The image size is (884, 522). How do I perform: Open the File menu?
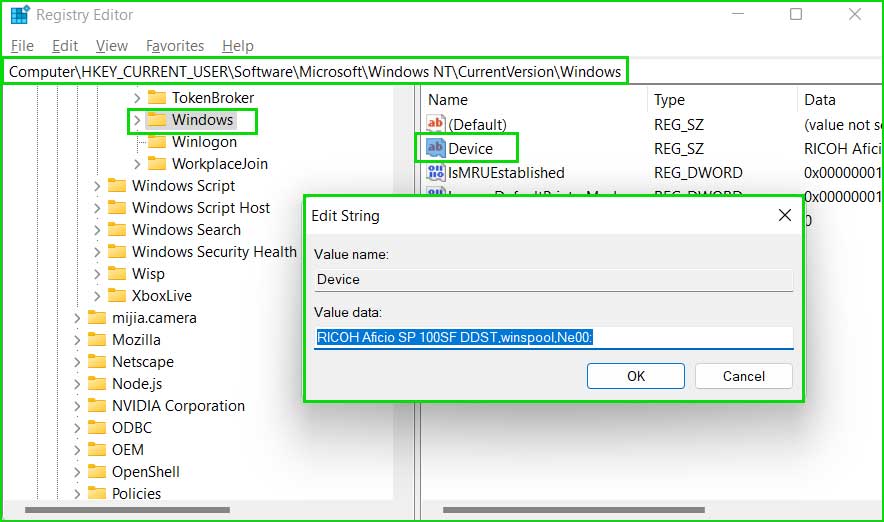point(23,46)
